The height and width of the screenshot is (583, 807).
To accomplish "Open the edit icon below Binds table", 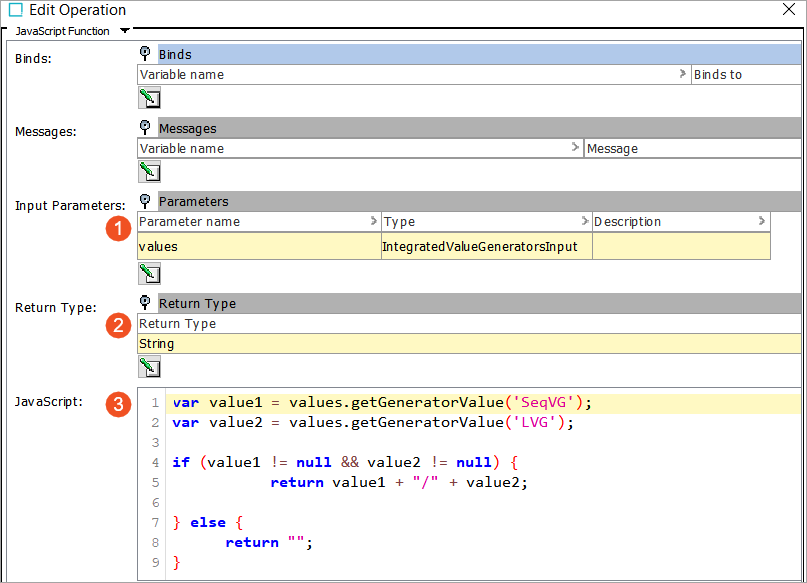I will coord(149,98).
